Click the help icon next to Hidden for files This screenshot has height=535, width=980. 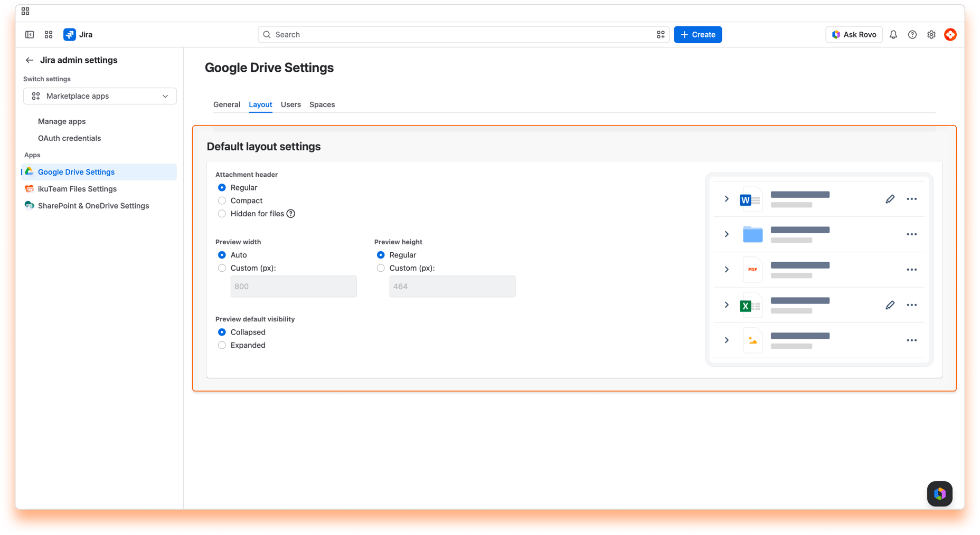[291, 214]
